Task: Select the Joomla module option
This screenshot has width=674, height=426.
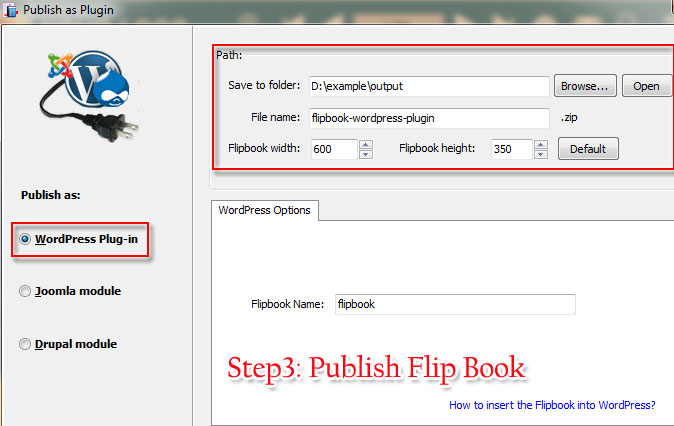Action: click(x=25, y=291)
